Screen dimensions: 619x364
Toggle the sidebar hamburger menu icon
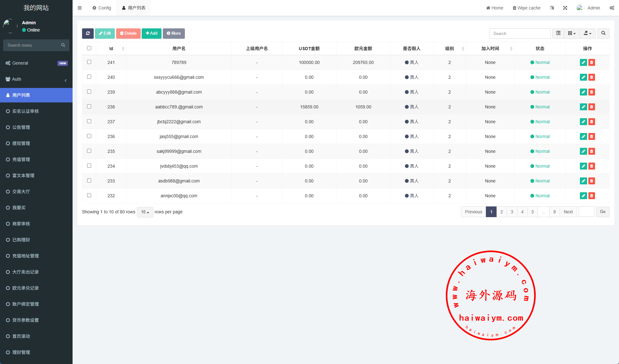pyautogui.click(x=80, y=8)
